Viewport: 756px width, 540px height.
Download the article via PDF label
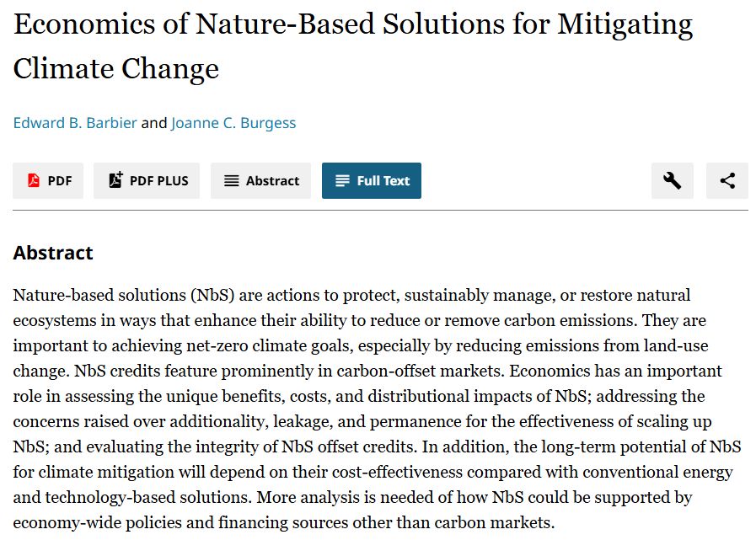click(x=60, y=181)
